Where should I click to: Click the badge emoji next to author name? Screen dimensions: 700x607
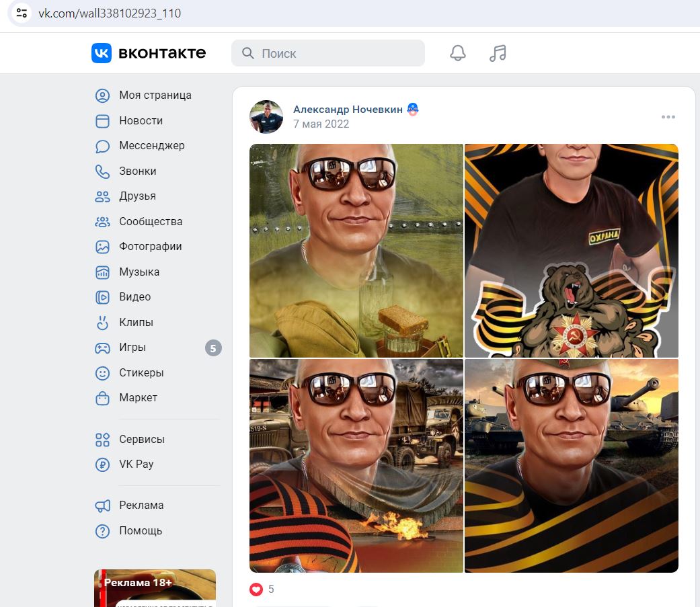click(x=413, y=110)
